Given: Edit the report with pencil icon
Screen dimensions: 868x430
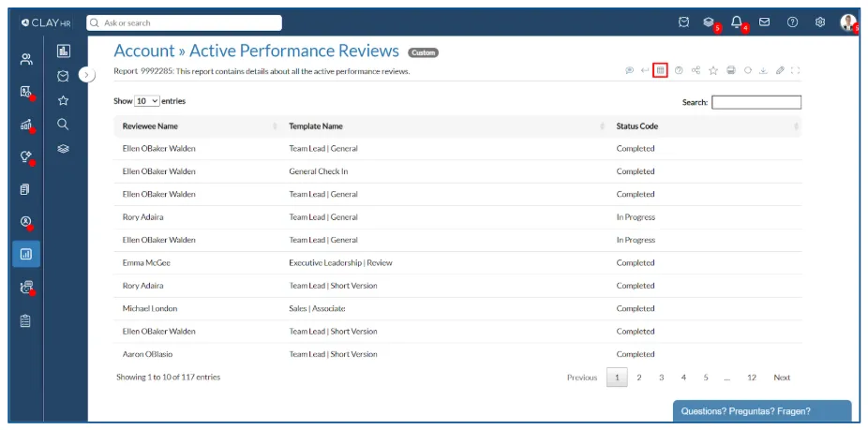Looking at the screenshot, I should (780, 70).
